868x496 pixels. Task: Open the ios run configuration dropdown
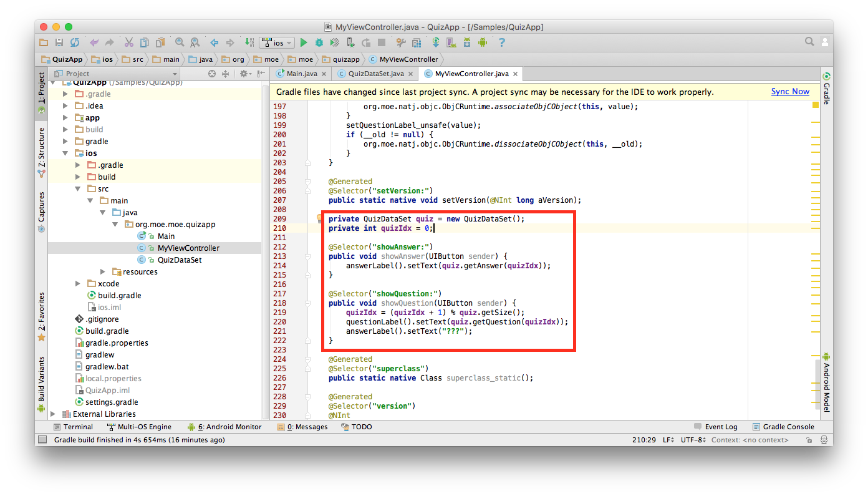tap(277, 42)
